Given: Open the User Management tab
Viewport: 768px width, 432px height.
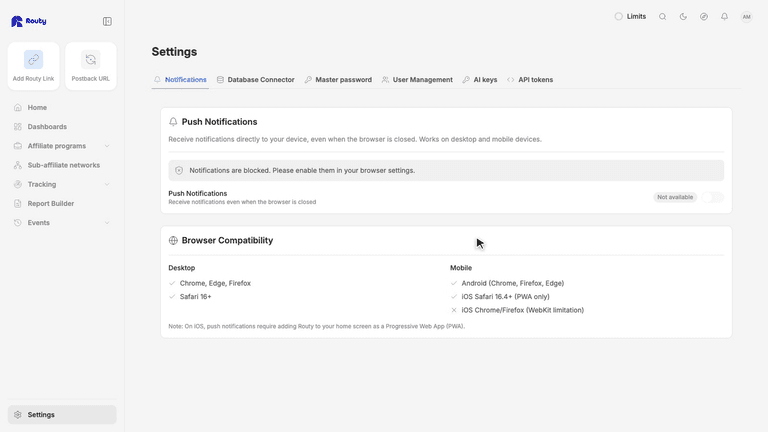Looking at the screenshot, I should pos(417,79).
